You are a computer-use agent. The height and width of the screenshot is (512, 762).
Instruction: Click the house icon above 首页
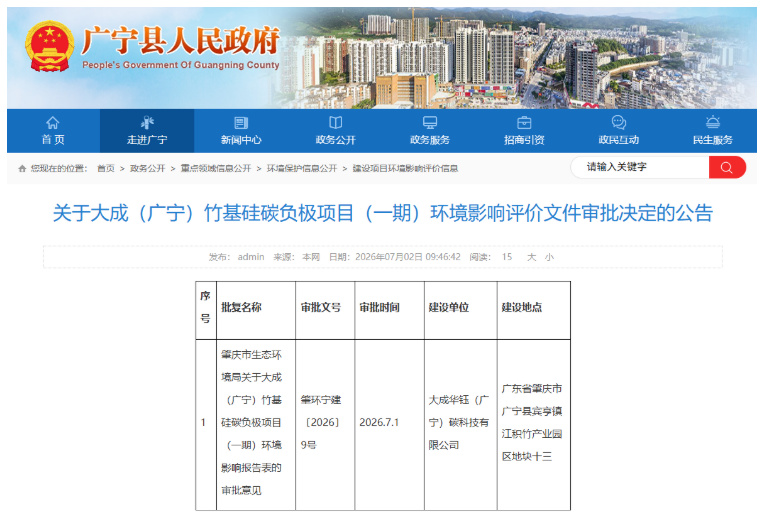(x=52, y=122)
